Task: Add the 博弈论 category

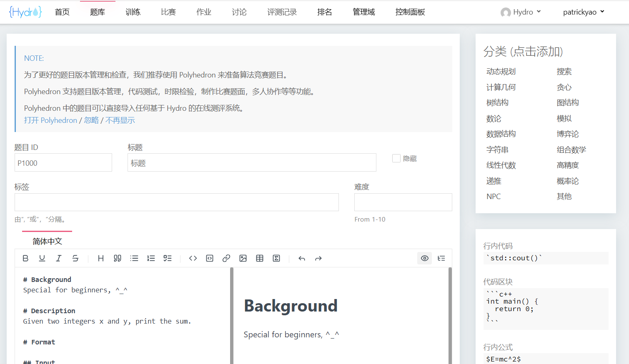Action: tap(568, 134)
